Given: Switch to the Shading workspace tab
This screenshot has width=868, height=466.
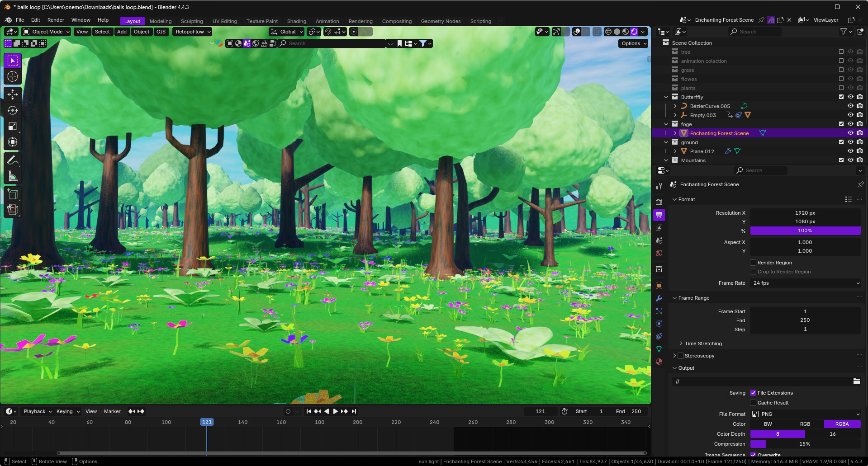Looking at the screenshot, I should pyautogui.click(x=297, y=21).
